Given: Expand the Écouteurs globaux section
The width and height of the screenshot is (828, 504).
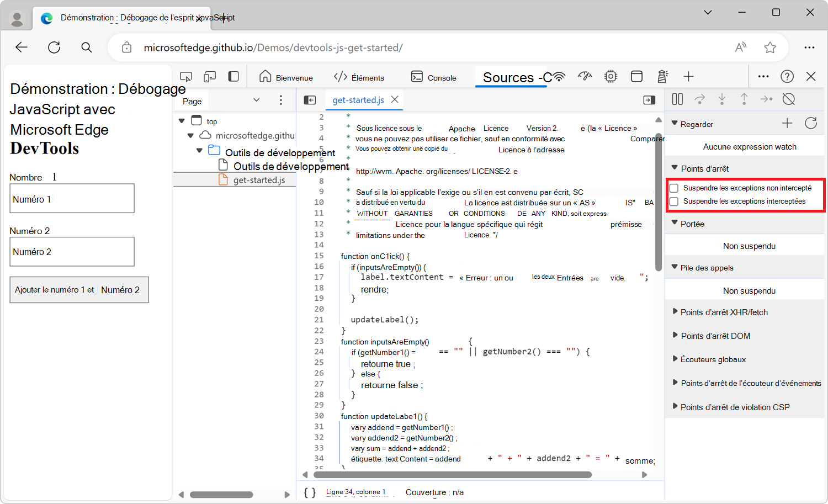Looking at the screenshot, I should [675, 359].
